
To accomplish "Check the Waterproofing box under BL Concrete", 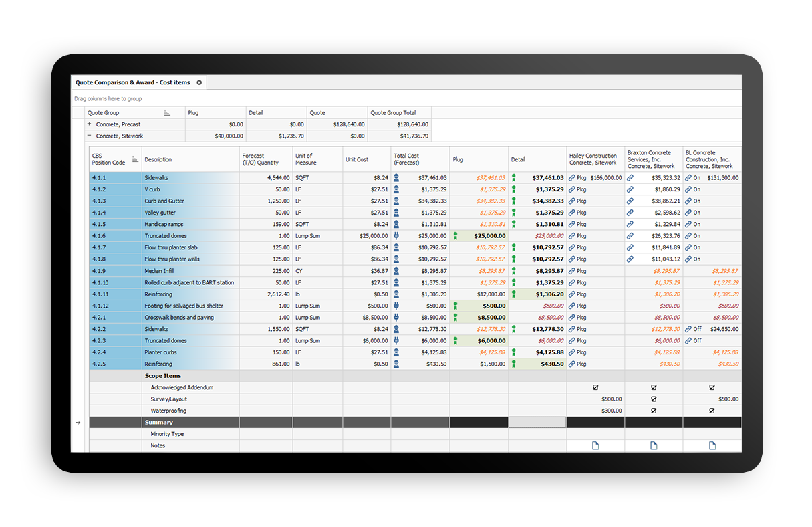I will (x=712, y=410).
